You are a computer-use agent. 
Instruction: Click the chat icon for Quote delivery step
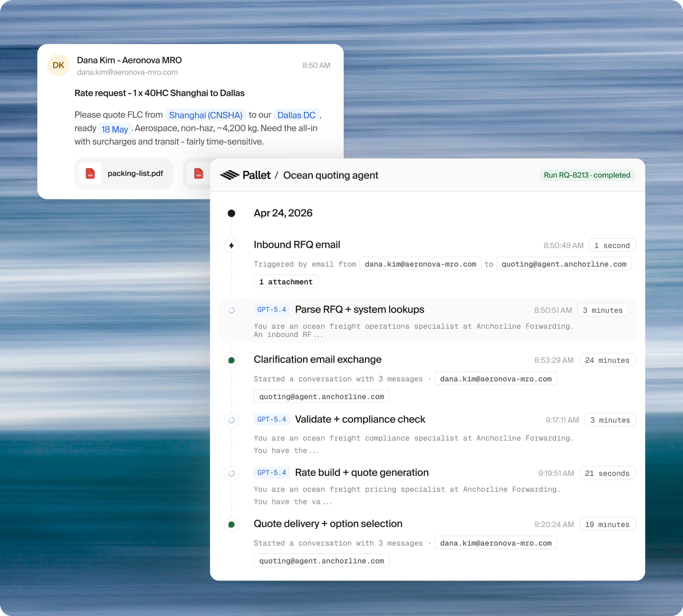(232, 524)
